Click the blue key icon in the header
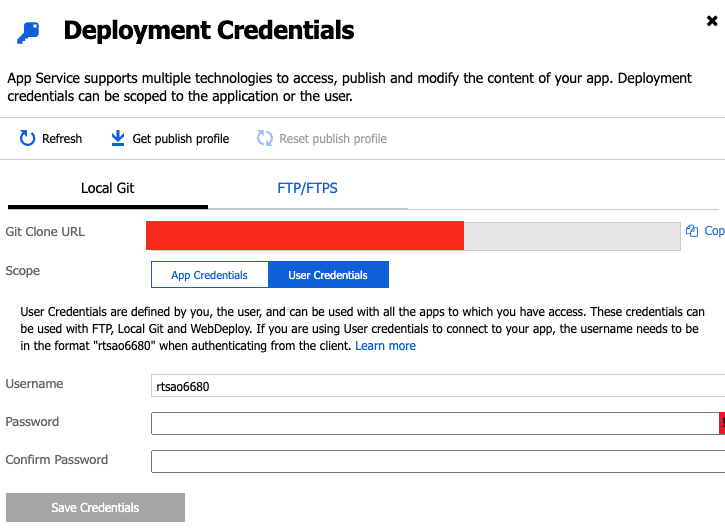Image resolution: width=725 pixels, height=531 pixels. 29,33
